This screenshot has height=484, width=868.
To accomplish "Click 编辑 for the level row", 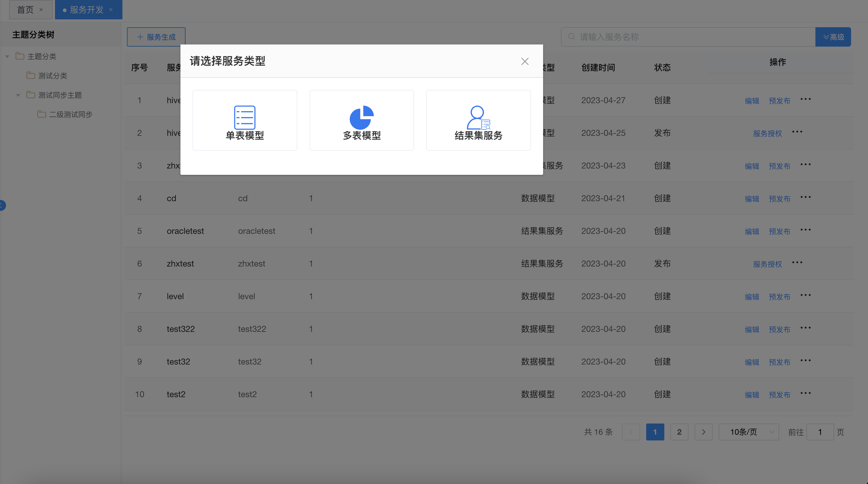I will [752, 296].
